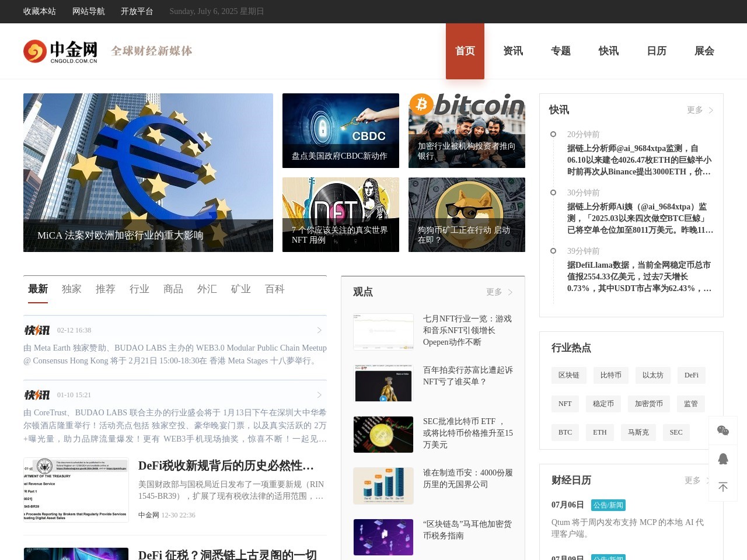This screenshot has height=560, width=747.
Task: Select the DeFi hot topic tag
Action: (691, 375)
